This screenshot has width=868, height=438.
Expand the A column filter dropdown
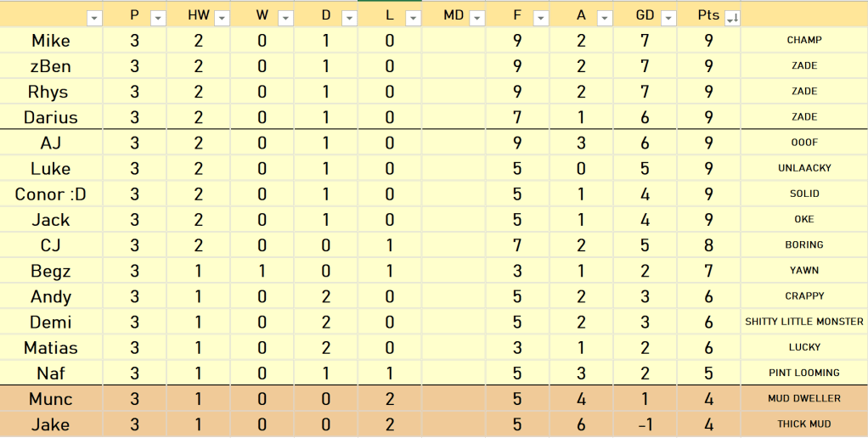(604, 18)
